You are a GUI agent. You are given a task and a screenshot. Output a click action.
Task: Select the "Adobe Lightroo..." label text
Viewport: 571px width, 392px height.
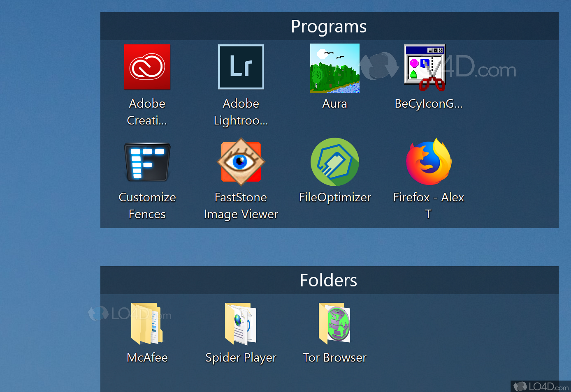[241, 112]
